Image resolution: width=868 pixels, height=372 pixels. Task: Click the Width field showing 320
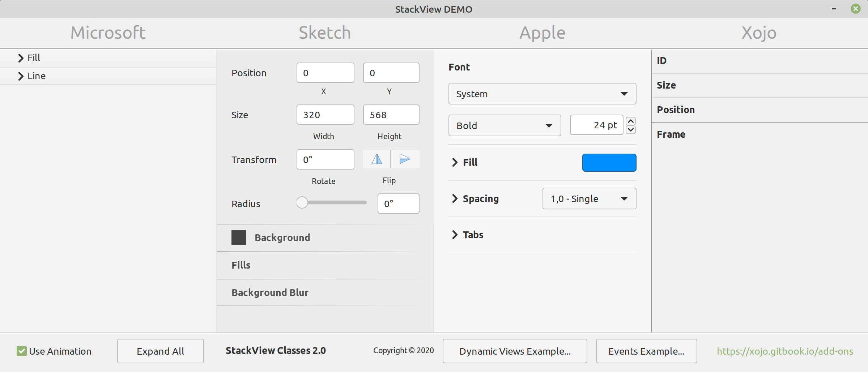coord(325,115)
